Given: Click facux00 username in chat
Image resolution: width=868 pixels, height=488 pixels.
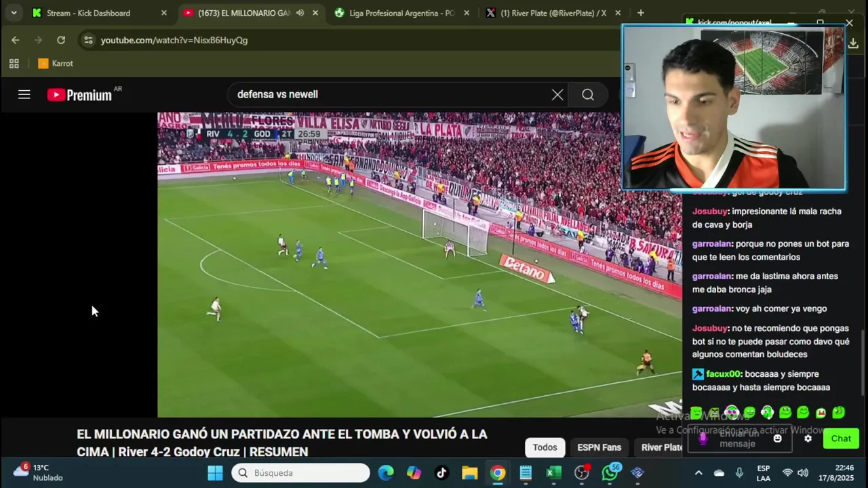Looking at the screenshot, I should point(724,374).
